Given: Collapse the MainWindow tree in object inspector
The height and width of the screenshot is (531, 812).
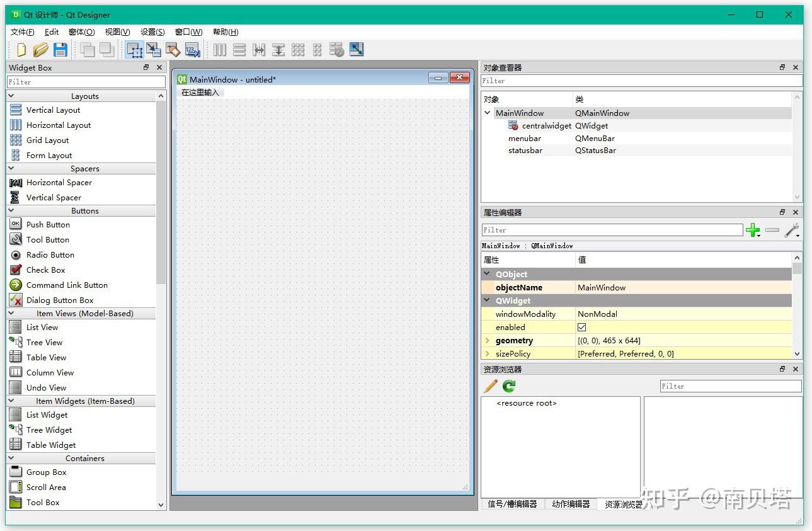Looking at the screenshot, I should [x=488, y=113].
